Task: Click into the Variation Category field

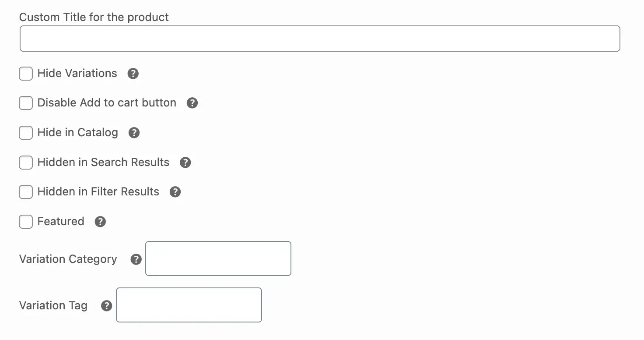Action: pos(218,259)
